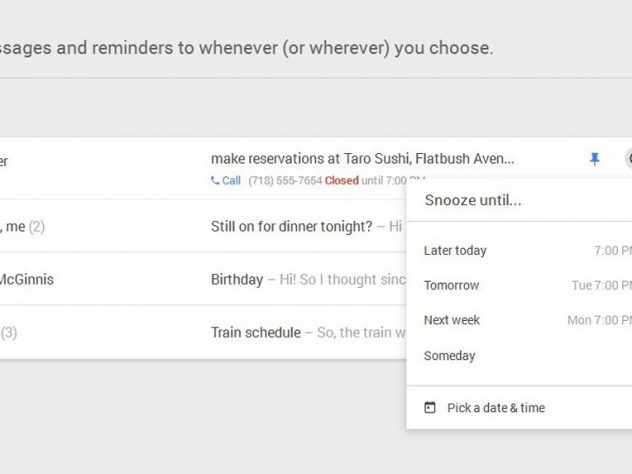Viewport: 632px width, 474px height.
Task: Open the Still on for dinner tonight email
Action: (291, 226)
